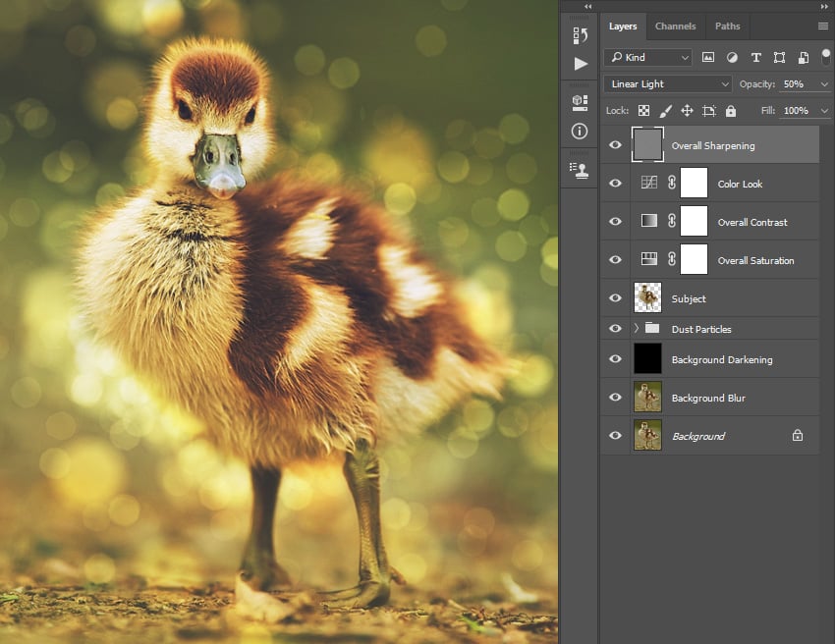This screenshot has height=644, width=835.
Task: Open the Kind filter dropdown
Action: pyautogui.click(x=647, y=57)
